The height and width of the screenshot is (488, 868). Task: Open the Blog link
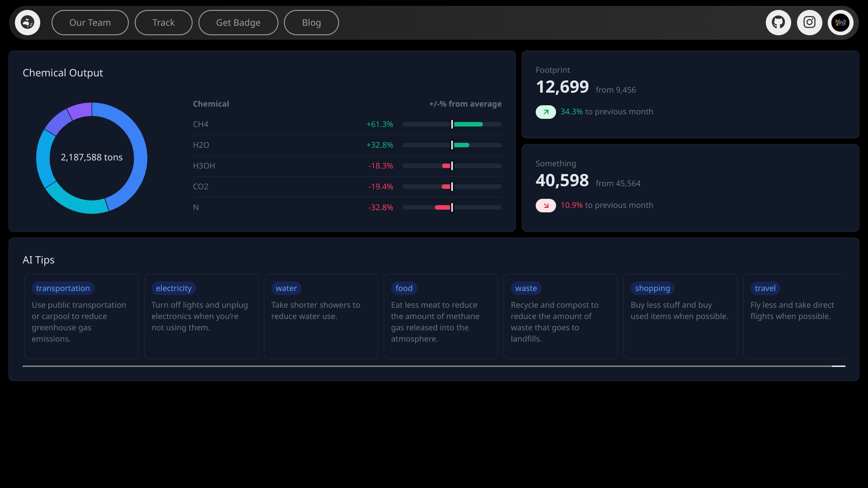point(311,23)
